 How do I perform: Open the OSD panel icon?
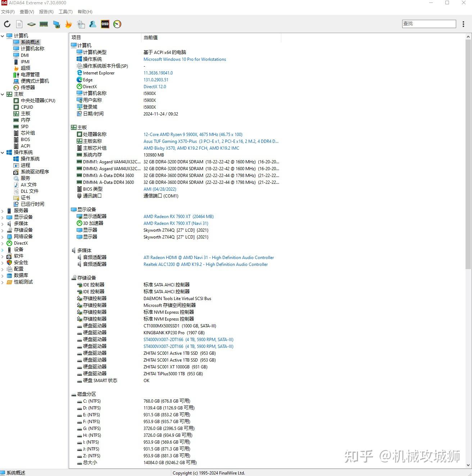[x=105, y=24]
